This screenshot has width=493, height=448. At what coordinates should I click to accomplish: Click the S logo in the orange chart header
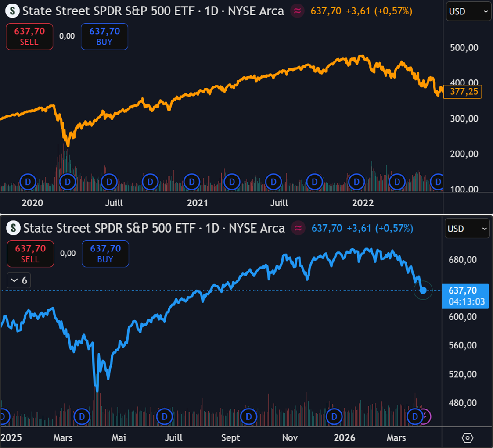13,11
